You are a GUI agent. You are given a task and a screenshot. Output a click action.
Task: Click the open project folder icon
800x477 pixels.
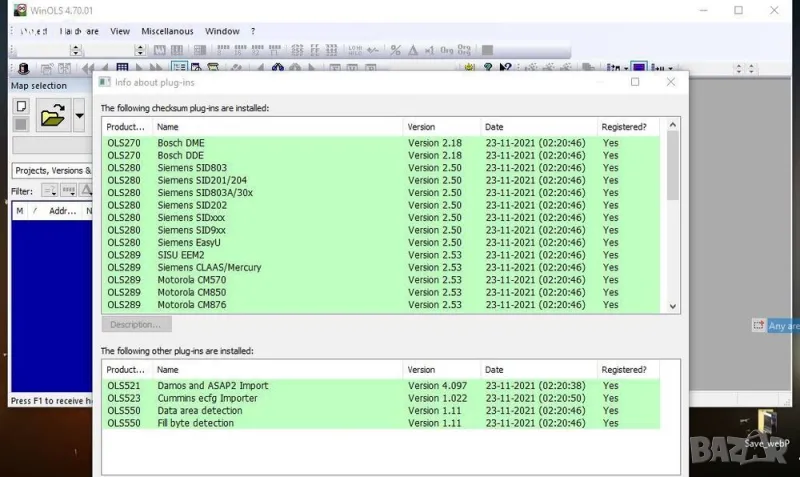pyautogui.click(x=51, y=118)
